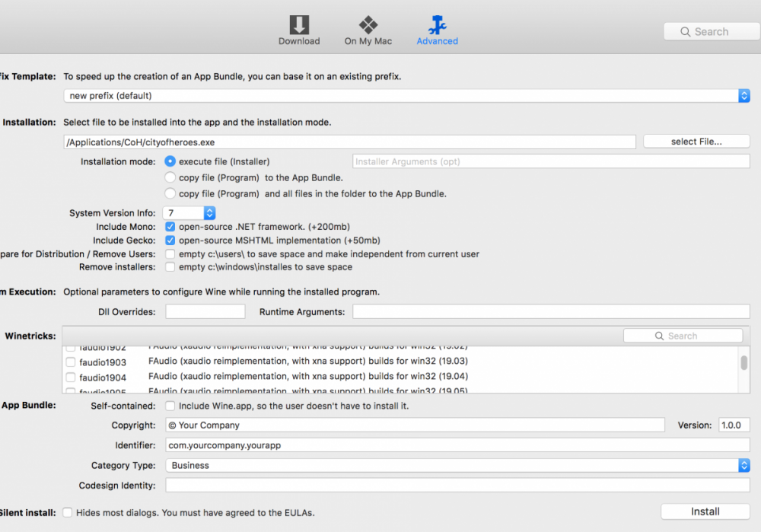Tick the faudio1903 winetrick checkbox

click(71, 362)
